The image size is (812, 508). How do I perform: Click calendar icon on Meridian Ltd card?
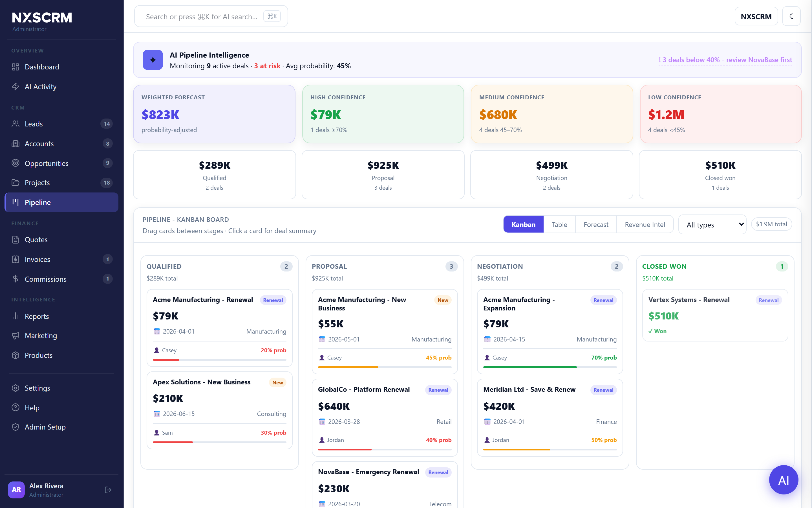click(x=487, y=422)
